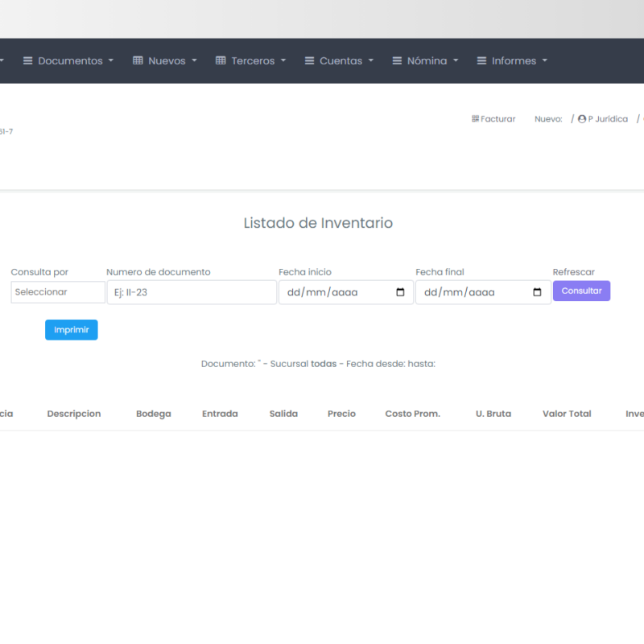644x644 pixels.
Task: Click the P Jurídica user icon
Action: 582,119
